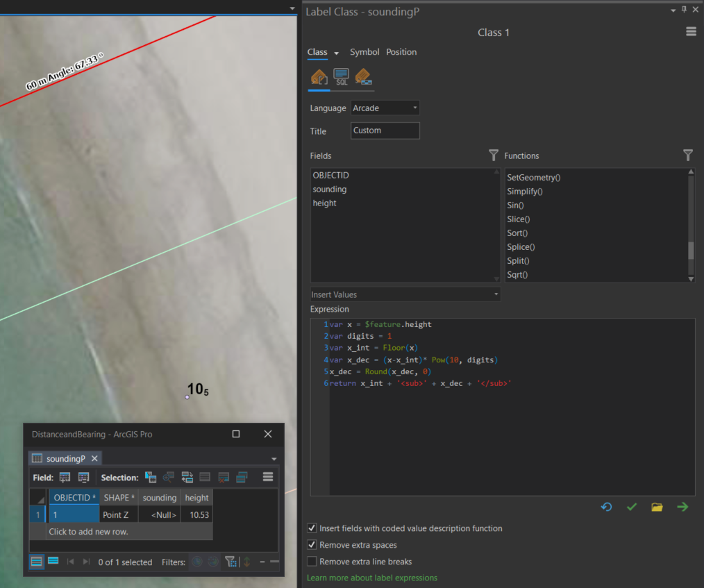Disable Remove extra spaces
This screenshot has width=704, height=588.
(x=312, y=544)
